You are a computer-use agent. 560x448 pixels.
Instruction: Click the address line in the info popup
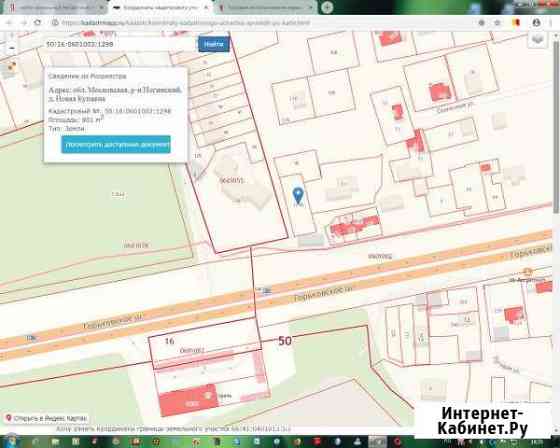click(115, 94)
